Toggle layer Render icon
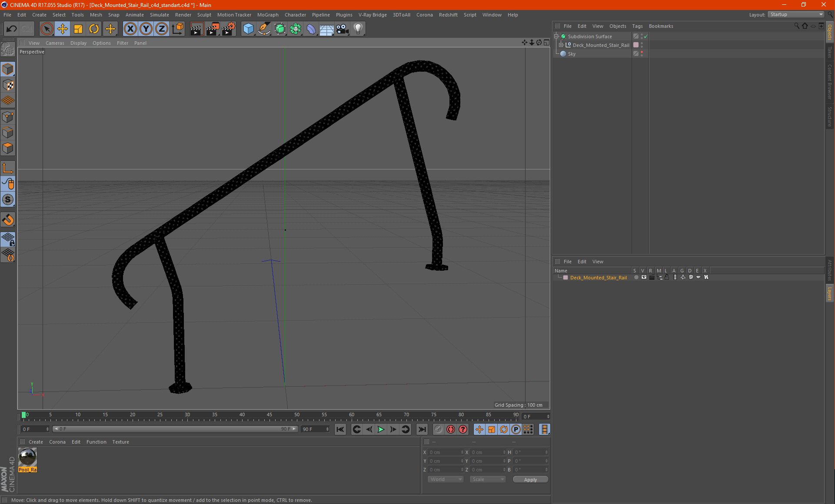 pyautogui.click(x=652, y=277)
